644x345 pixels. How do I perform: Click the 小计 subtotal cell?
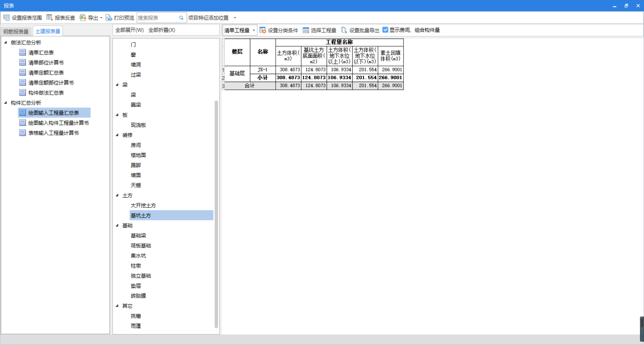(263, 77)
